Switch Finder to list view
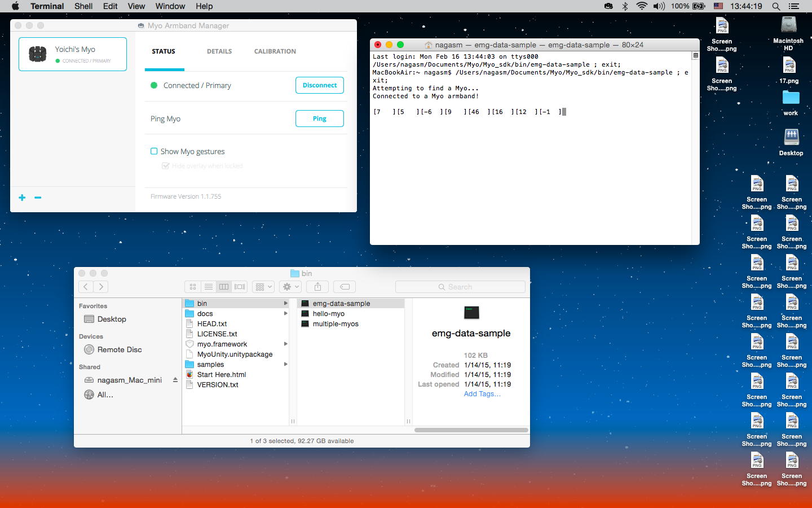 click(208, 287)
